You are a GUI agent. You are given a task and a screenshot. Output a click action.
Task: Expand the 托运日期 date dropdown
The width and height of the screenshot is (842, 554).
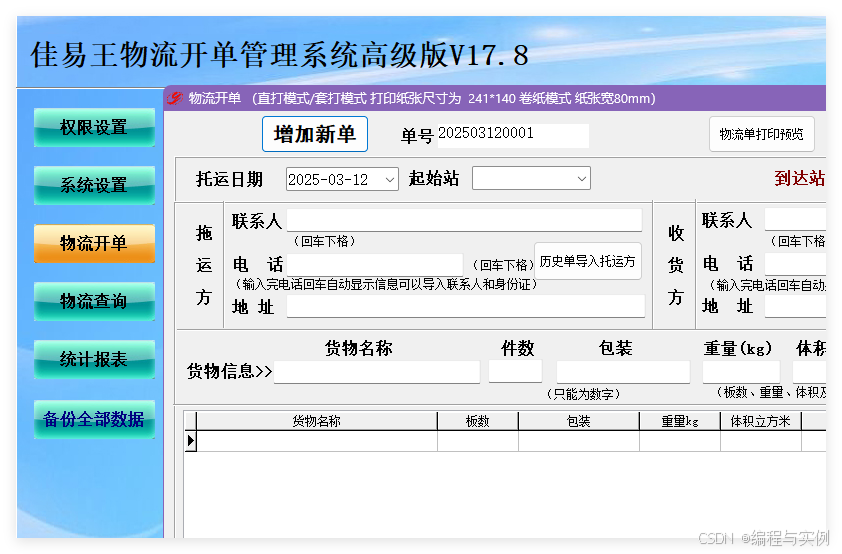click(390, 179)
